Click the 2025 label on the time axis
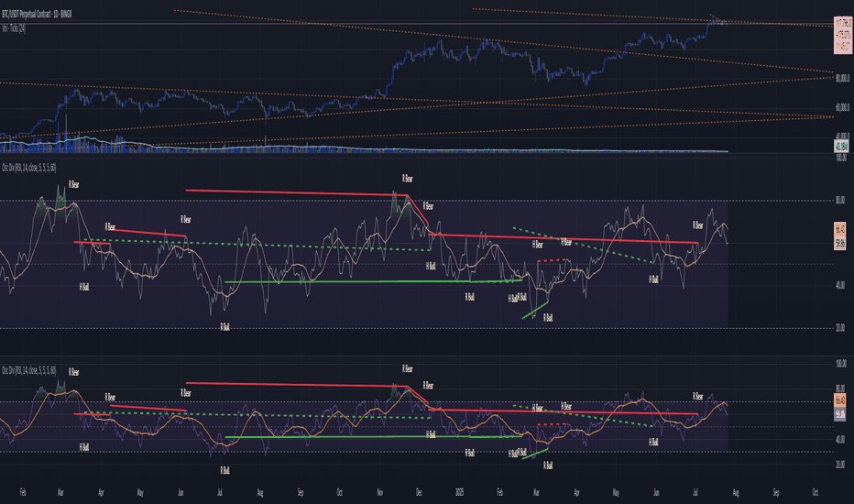Viewport: 854px width, 504px height. (459, 493)
